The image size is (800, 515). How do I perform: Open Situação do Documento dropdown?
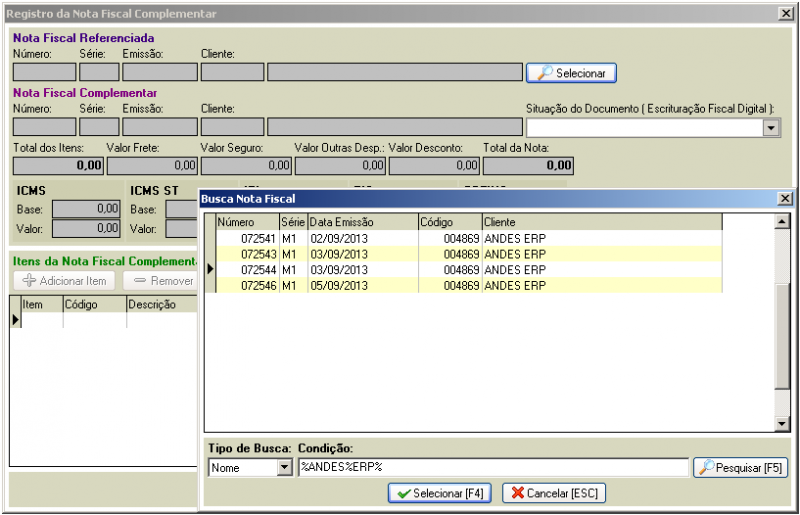(x=771, y=128)
